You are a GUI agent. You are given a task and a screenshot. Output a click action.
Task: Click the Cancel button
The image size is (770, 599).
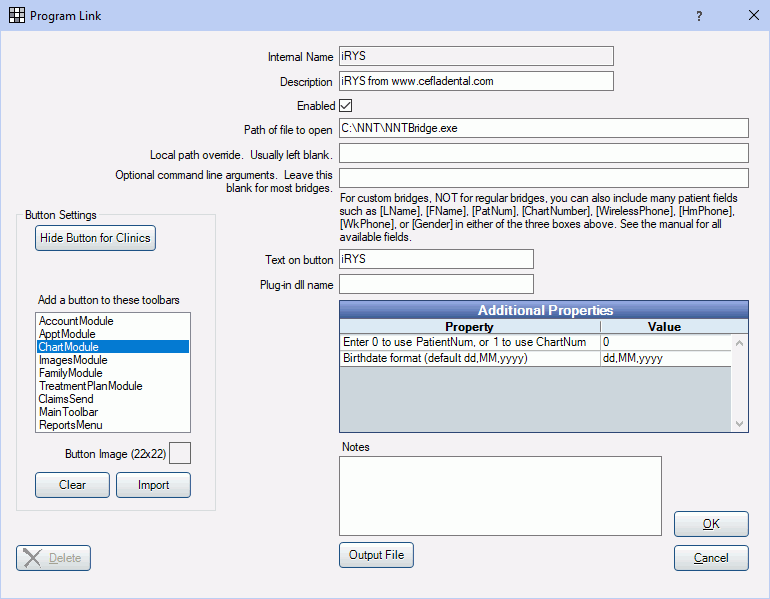[711, 558]
